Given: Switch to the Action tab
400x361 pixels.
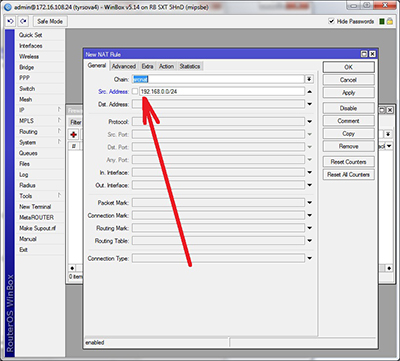Looking at the screenshot, I should coord(166,66).
